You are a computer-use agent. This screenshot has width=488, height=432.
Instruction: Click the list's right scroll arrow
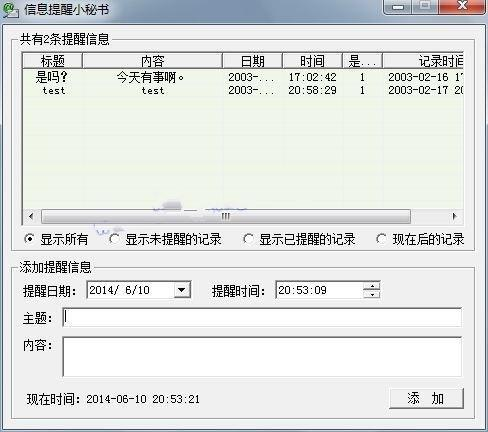pyautogui.click(x=455, y=216)
